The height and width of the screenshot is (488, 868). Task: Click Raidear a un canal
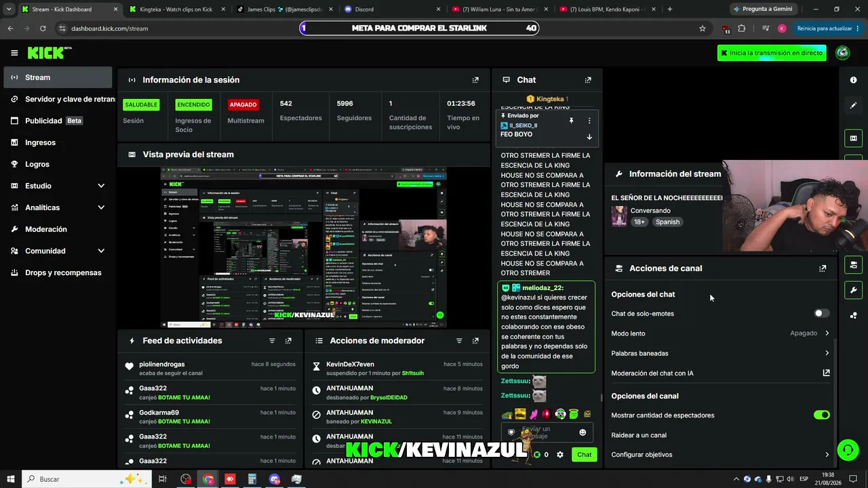pos(639,435)
